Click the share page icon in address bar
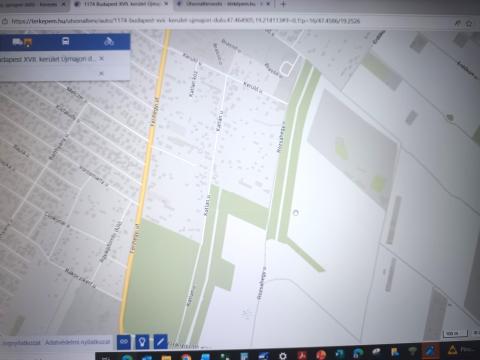This screenshot has width=480, height=360. pos(458,23)
